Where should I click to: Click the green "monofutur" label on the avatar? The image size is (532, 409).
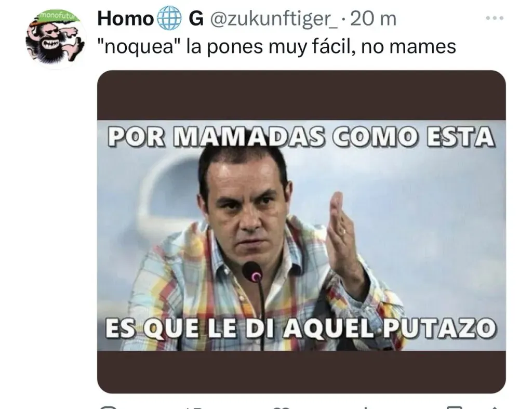58,16
